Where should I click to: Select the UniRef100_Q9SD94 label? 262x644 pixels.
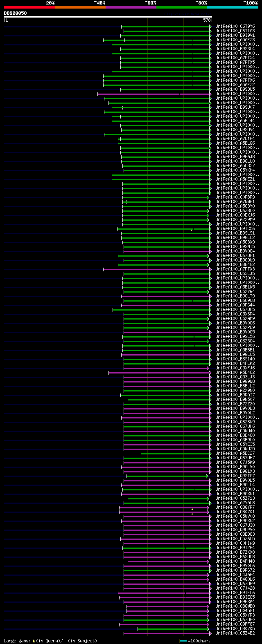[x=235, y=130]
